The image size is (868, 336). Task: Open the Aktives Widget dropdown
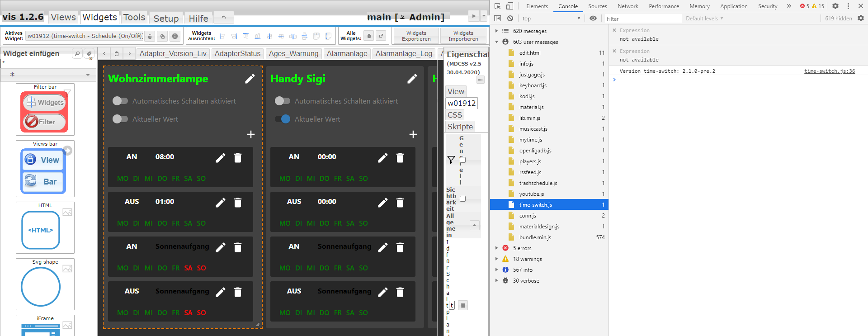[x=85, y=36]
